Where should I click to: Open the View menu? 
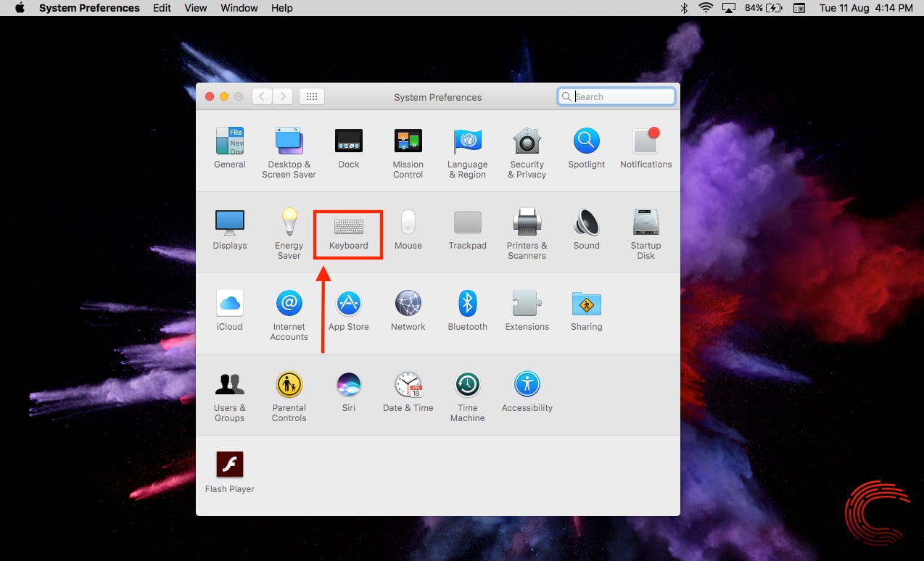(x=196, y=8)
